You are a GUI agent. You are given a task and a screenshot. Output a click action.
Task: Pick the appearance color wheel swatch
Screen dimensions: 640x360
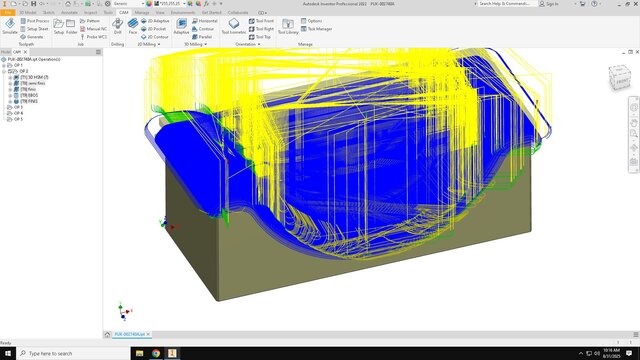point(149,4)
